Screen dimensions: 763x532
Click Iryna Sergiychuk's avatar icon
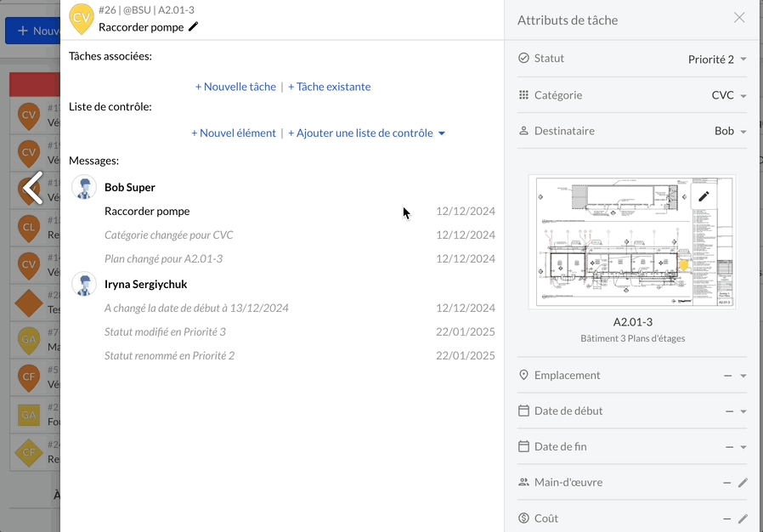pos(84,284)
